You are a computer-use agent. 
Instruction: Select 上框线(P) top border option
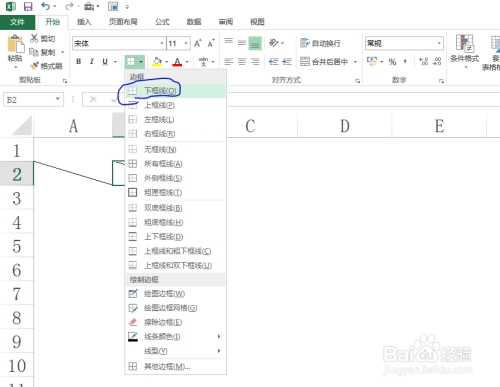point(176,105)
